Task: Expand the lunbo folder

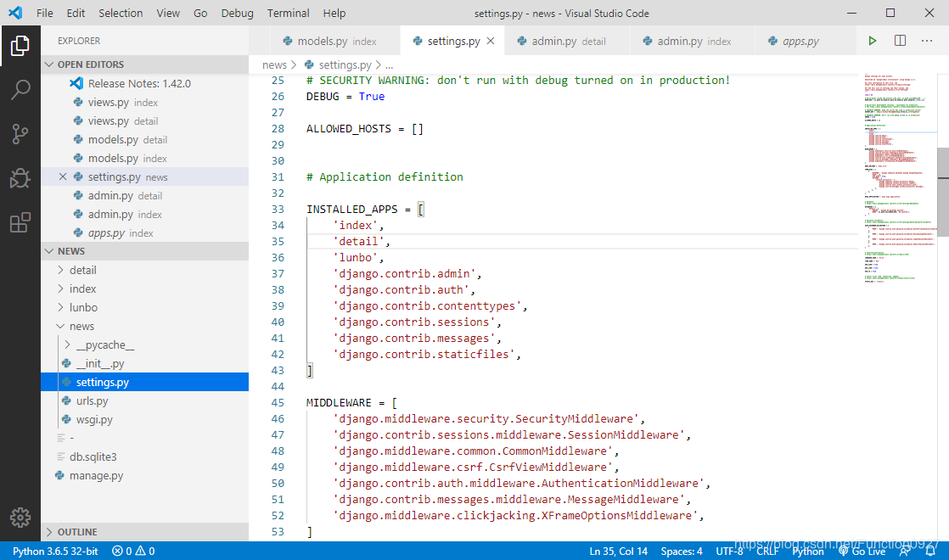Action: pyautogui.click(x=145, y=307)
